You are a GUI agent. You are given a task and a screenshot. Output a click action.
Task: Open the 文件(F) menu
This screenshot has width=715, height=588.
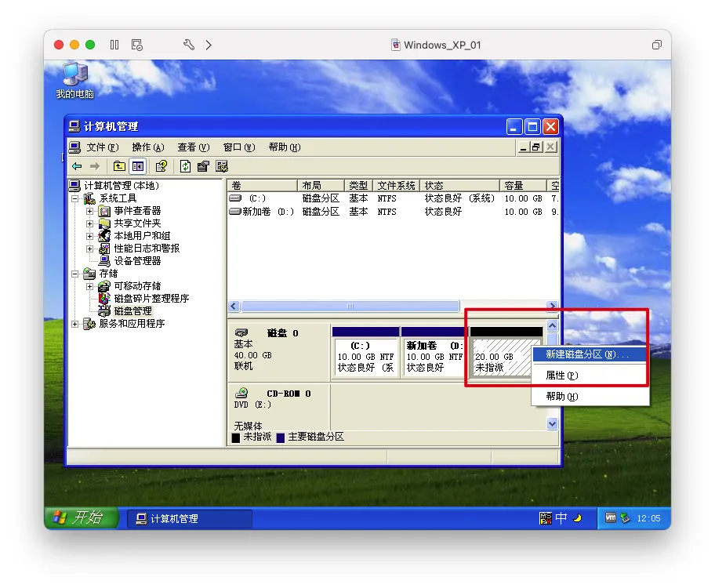point(103,147)
